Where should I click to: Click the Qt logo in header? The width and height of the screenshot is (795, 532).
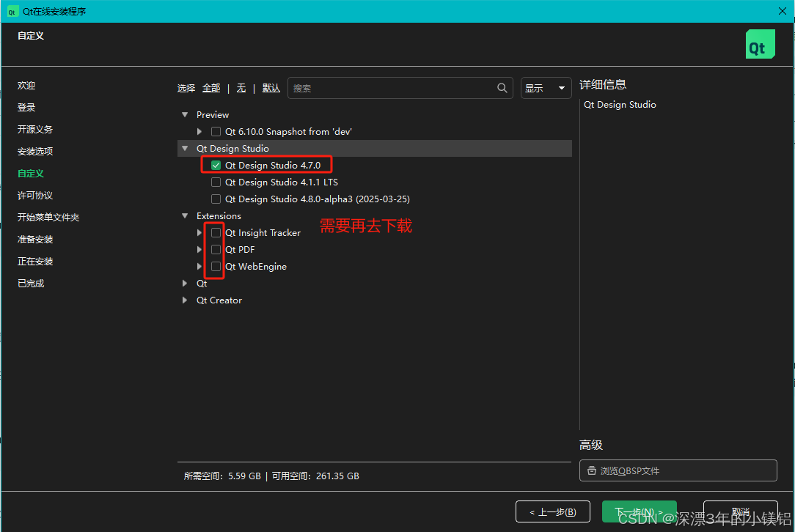coord(760,44)
